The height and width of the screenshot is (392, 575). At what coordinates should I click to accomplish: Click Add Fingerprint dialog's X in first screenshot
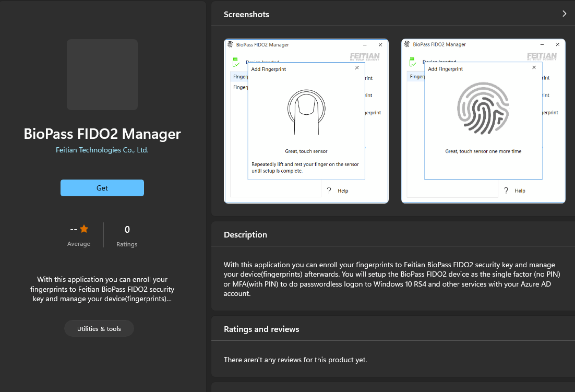pyautogui.click(x=357, y=68)
